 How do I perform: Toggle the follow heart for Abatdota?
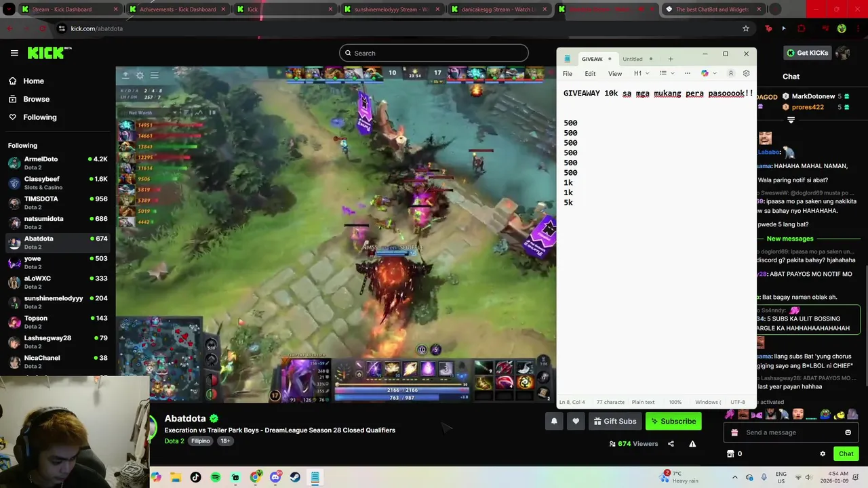point(576,421)
